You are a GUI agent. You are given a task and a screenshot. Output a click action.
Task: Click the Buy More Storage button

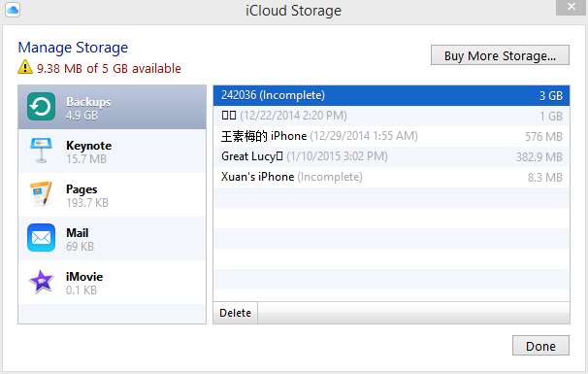(500, 55)
